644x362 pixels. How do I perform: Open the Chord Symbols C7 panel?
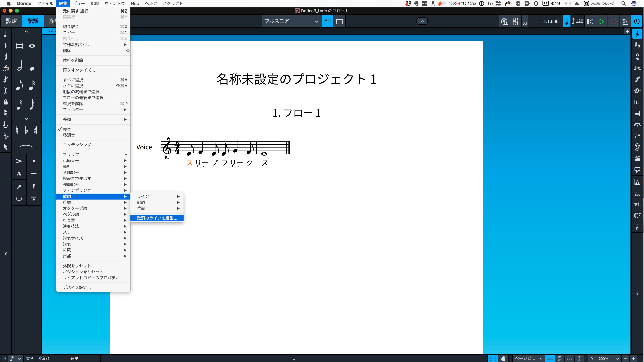click(637, 216)
